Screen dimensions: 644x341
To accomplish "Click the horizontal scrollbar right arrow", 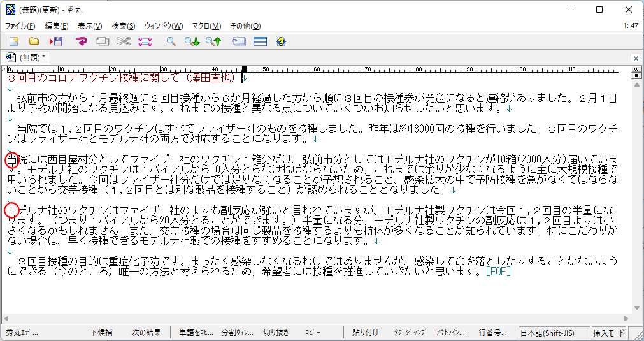I will (x=626, y=319).
